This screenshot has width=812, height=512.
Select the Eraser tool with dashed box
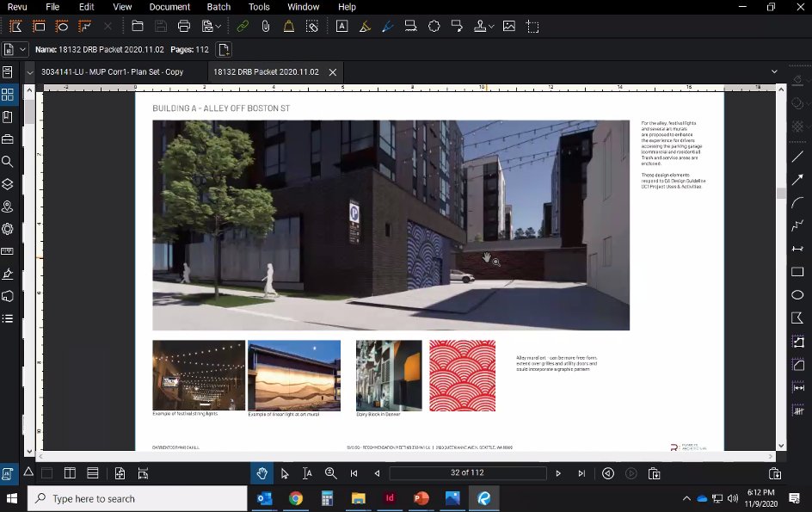click(x=311, y=26)
